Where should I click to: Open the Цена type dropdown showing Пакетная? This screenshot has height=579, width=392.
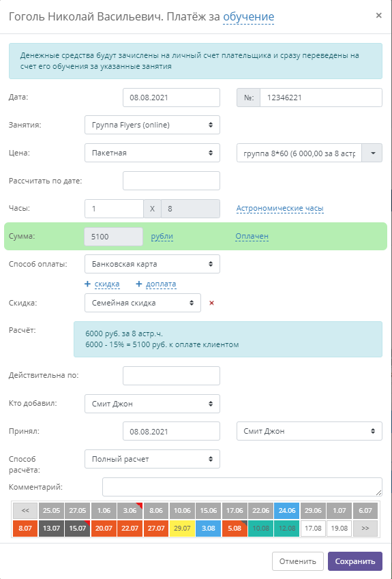152,153
